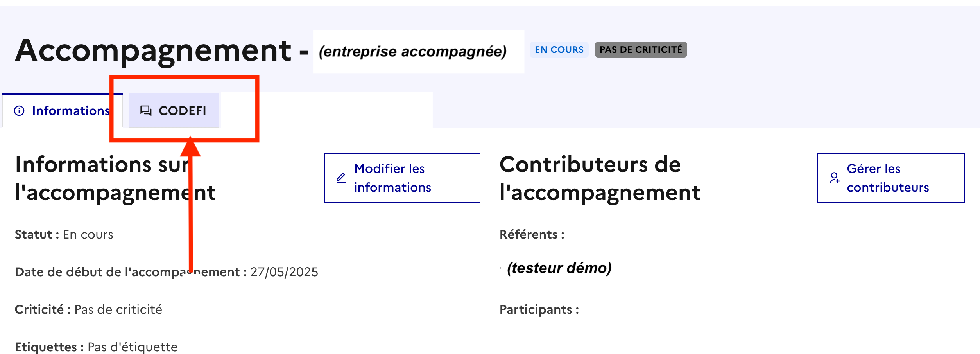Click the pencil edit icon
980x354 pixels.
click(341, 178)
